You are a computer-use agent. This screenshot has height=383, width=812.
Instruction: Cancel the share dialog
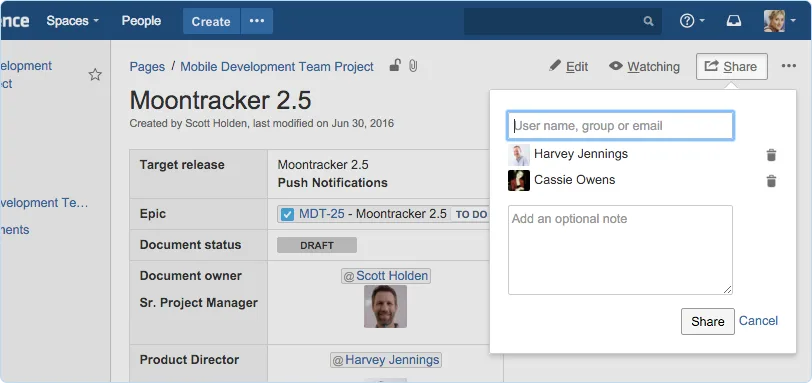(x=758, y=321)
